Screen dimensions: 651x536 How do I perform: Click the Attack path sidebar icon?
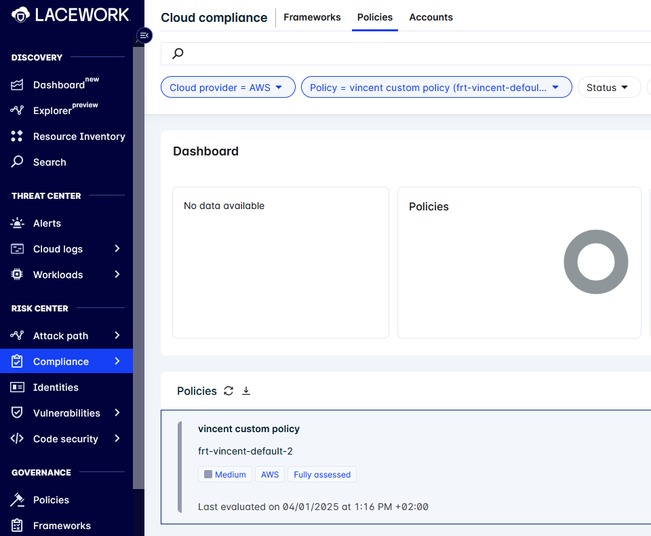(x=17, y=335)
